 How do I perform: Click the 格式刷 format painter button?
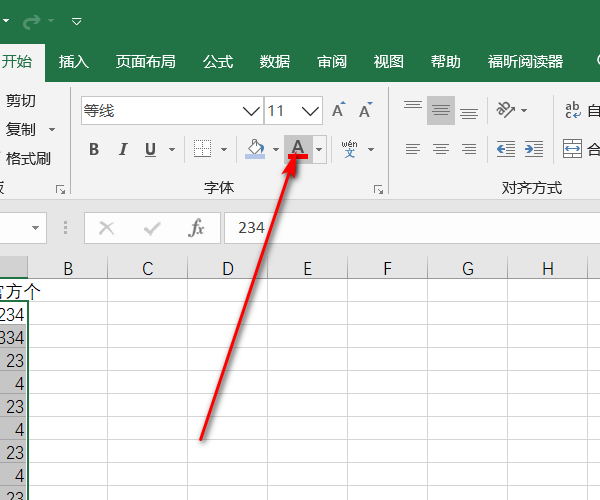point(28,158)
